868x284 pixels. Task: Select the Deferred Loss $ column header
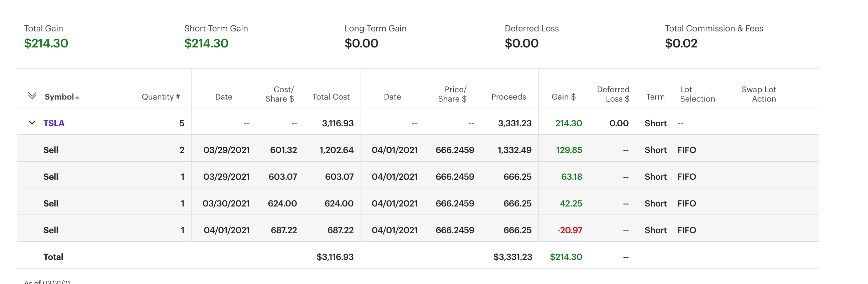[613, 94]
